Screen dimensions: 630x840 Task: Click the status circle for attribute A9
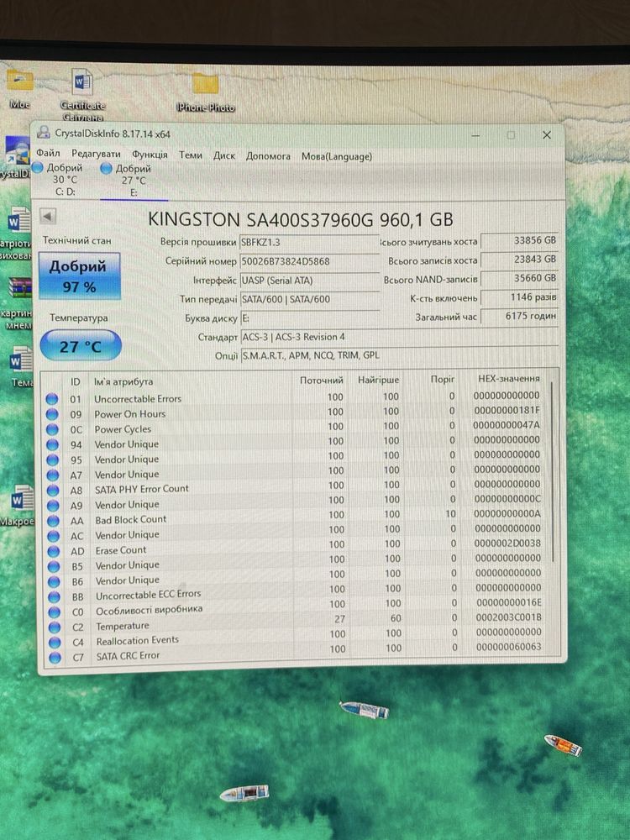point(53,505)
